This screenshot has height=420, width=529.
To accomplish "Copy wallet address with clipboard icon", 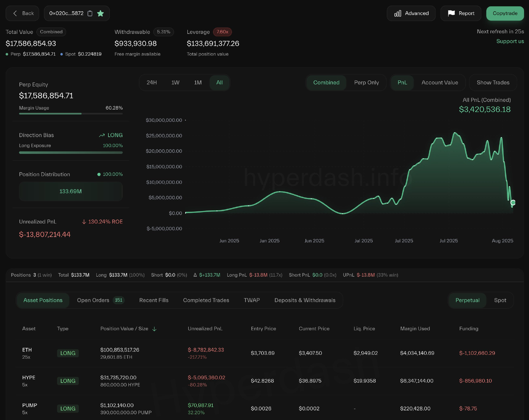I will pyautogui.click(x=90, y=13).
